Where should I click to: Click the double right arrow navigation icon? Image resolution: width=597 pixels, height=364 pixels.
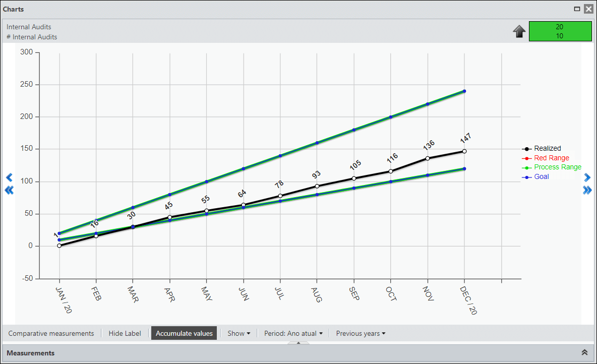click(587, 190)
